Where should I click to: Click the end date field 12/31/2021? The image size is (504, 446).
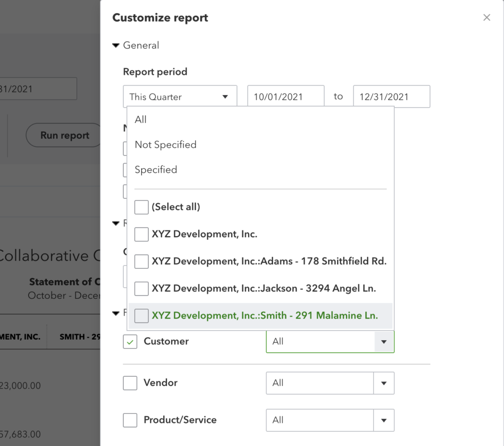pos(391,96)
